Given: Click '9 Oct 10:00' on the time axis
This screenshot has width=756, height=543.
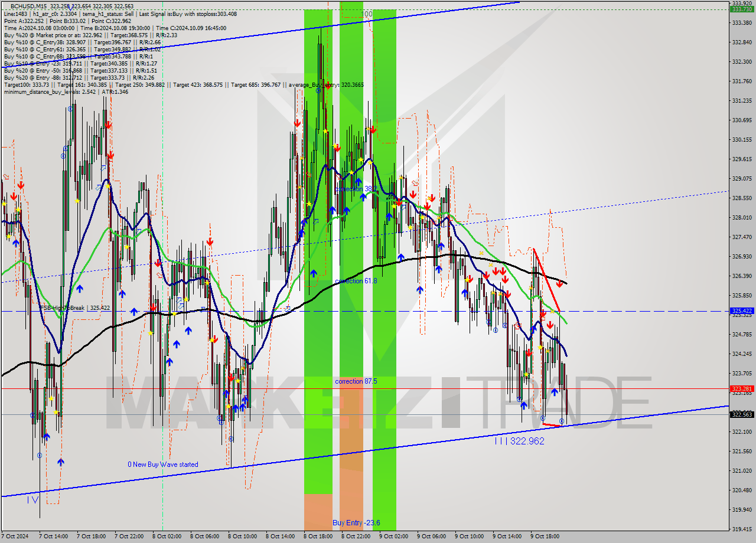Looking at the screenshot, I should tap(470, 537).
